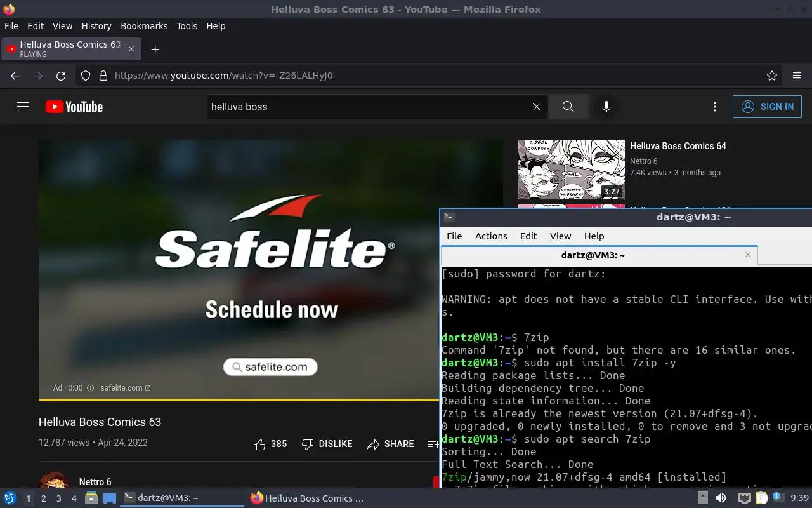Click the network tray icon

pyautogui.click(x=745, y=498)
